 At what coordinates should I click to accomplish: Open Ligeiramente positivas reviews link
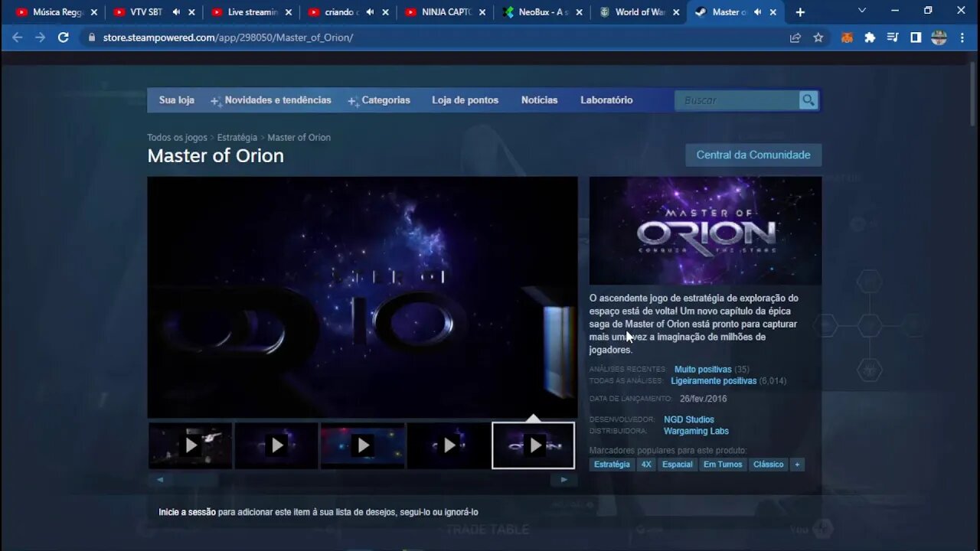[714, 380]
